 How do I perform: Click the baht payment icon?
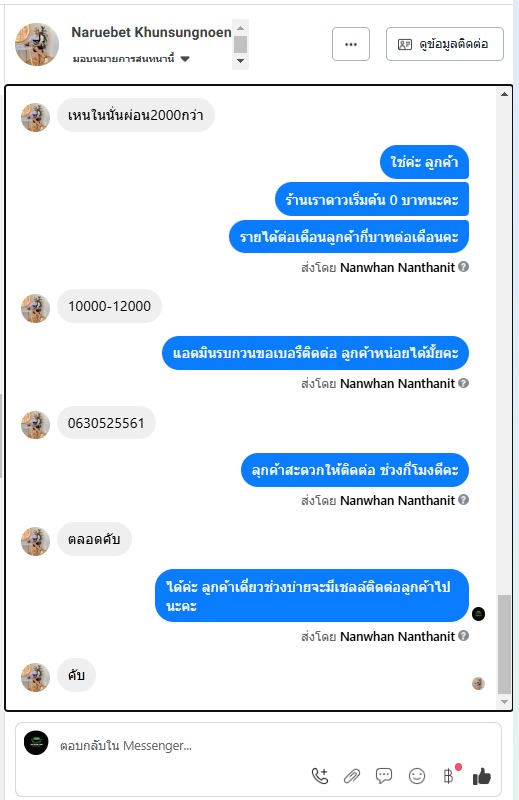tap(449, 776)
